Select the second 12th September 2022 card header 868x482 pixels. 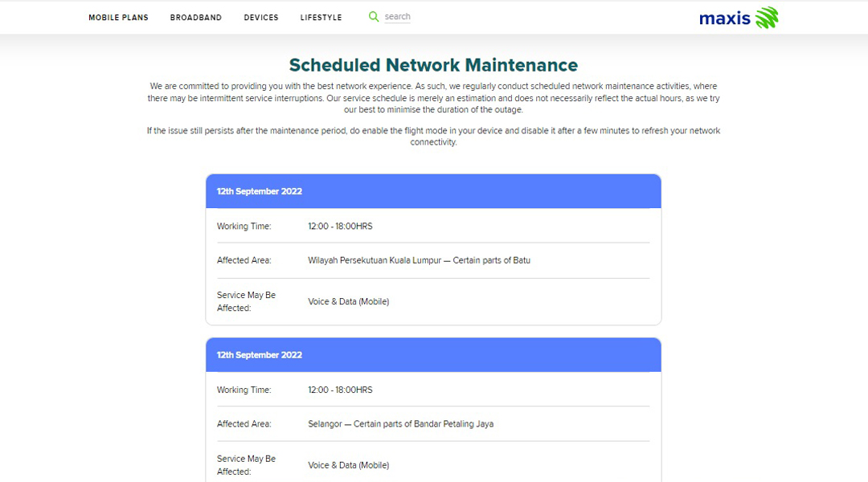[x=433, y=355]
